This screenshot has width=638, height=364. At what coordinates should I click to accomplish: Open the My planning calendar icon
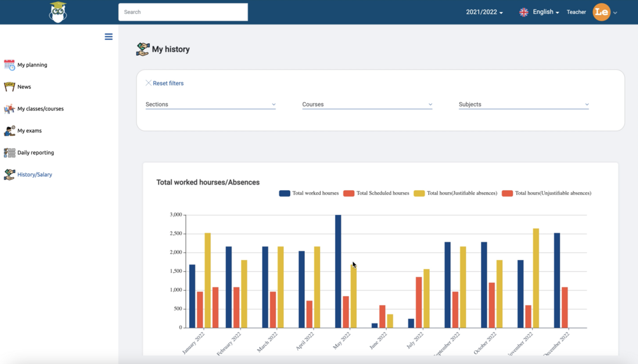click(10, 65)
